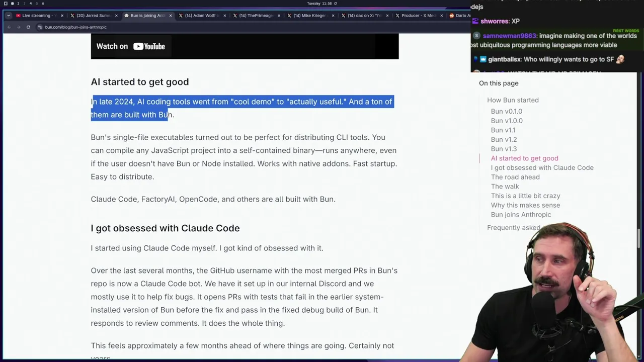Open the browser tab list dropdown arrow
644x362 pixels.
point(9,16)
